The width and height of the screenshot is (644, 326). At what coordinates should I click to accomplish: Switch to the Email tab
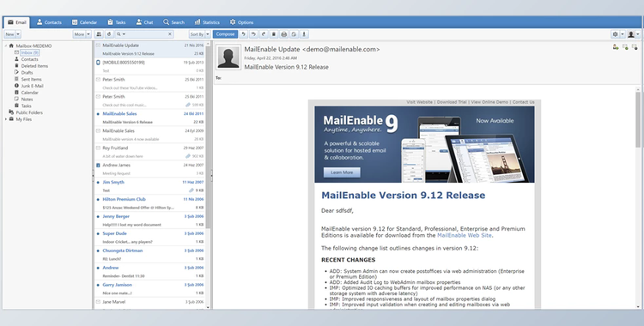16,22
